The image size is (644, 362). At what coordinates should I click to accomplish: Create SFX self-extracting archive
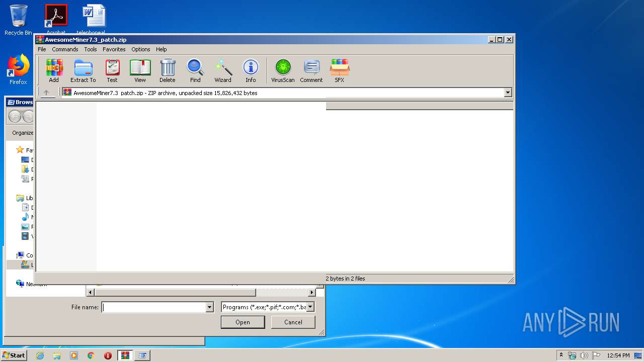pos(340,70)
